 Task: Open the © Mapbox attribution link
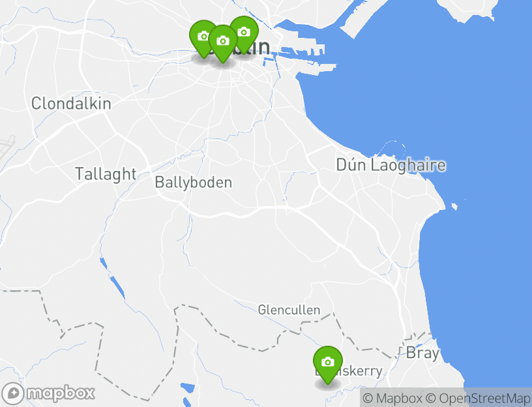click(x=392, y=398)
